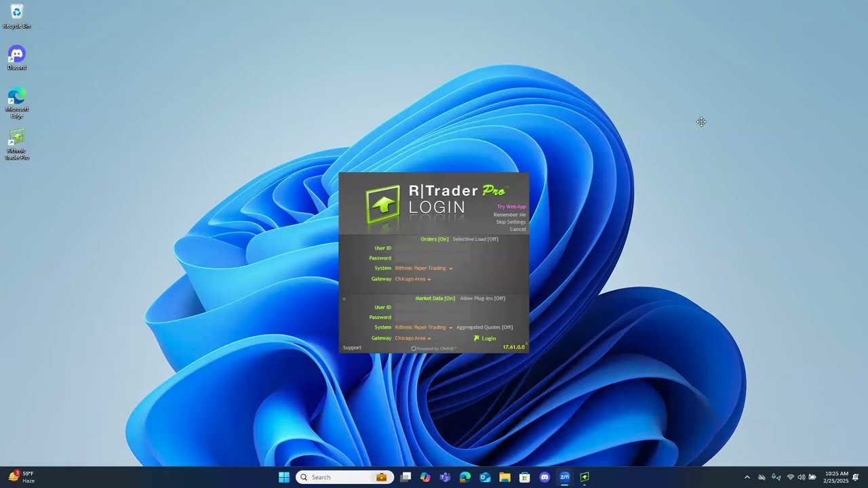Screen dimensions: 868x488
Task: Open the Orders Gateway Chicago Area dropdown
Action: point(413,279)
